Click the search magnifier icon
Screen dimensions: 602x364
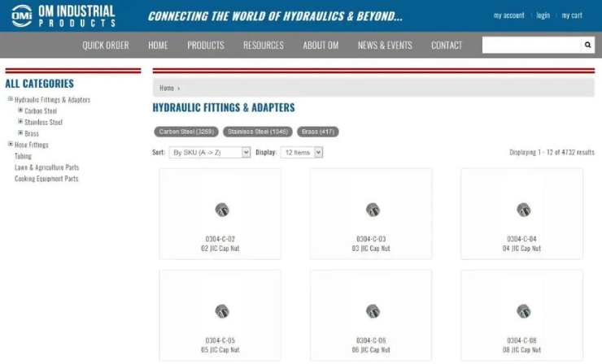(x=588, y=45)
